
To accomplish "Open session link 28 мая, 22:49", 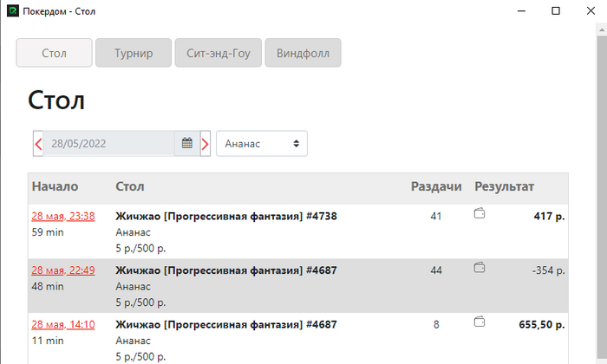I will coord(63,270).
